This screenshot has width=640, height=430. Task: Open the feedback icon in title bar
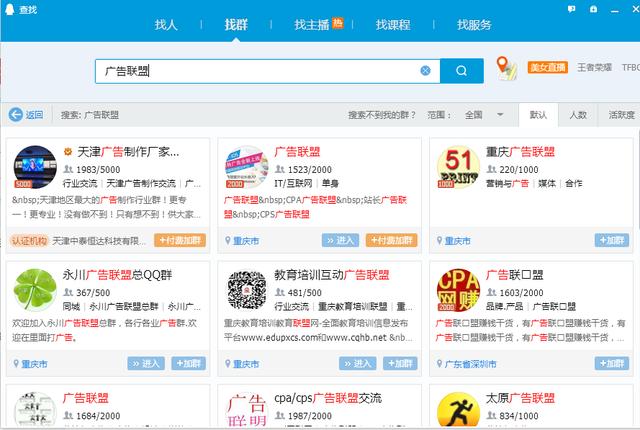pyautogui.click(x=571, y=9)
